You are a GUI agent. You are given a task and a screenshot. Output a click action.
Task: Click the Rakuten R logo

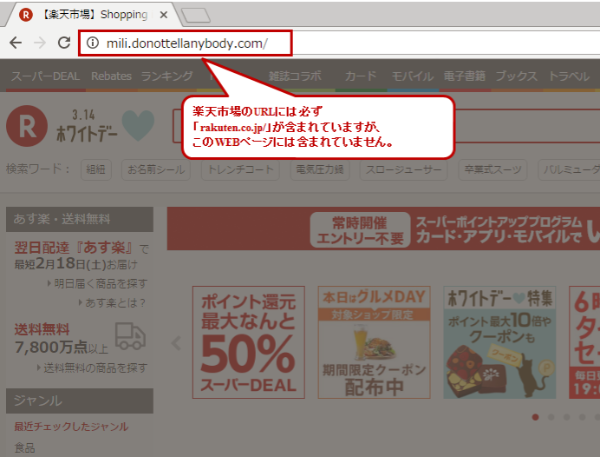tap(27, 126)
